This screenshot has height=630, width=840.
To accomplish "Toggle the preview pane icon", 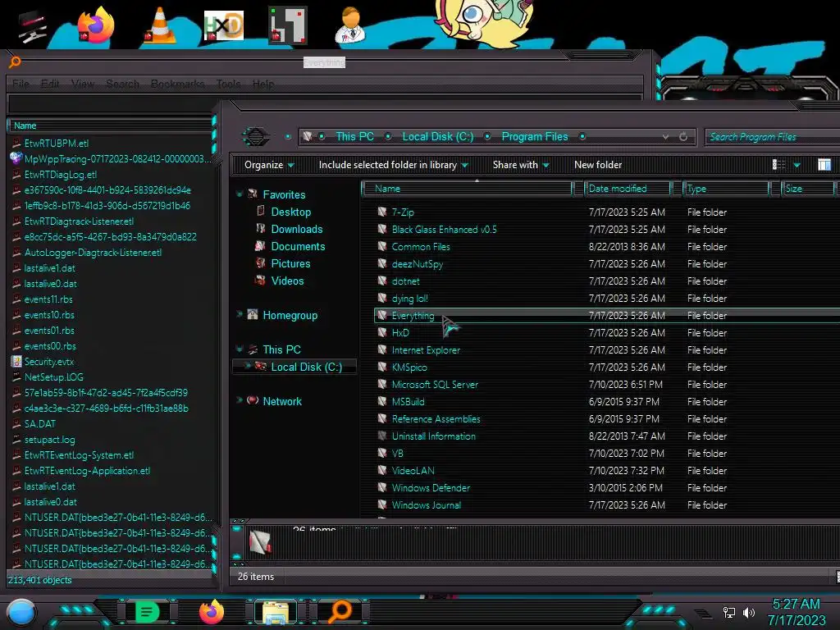I will coord(824,164).
